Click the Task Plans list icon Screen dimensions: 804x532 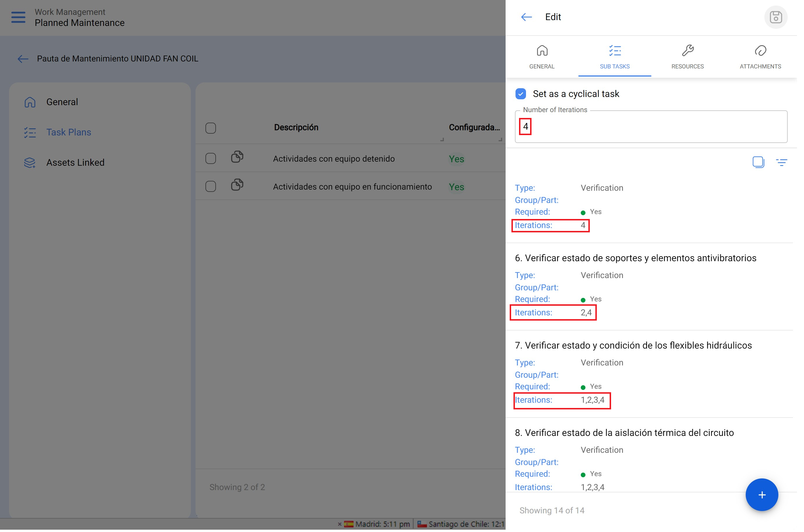pos(30,132)
